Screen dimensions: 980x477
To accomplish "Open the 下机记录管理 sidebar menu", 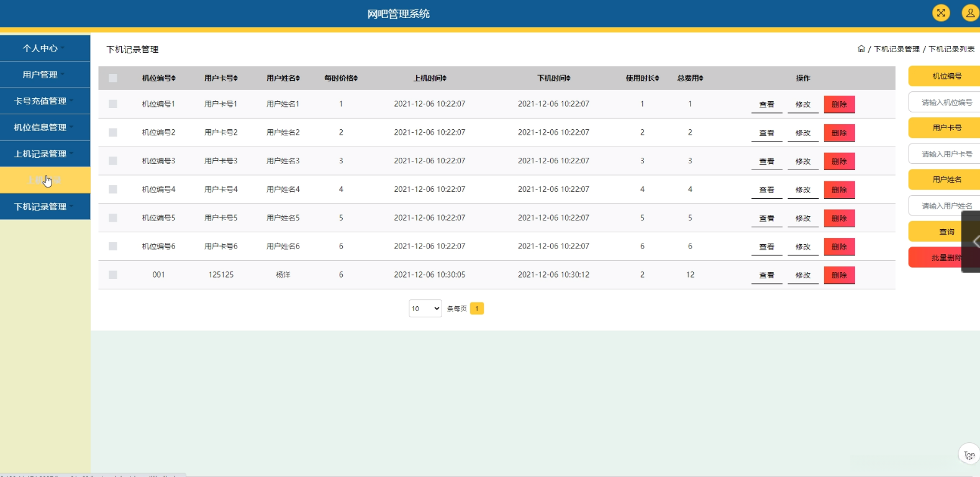I will coord(45,206).
